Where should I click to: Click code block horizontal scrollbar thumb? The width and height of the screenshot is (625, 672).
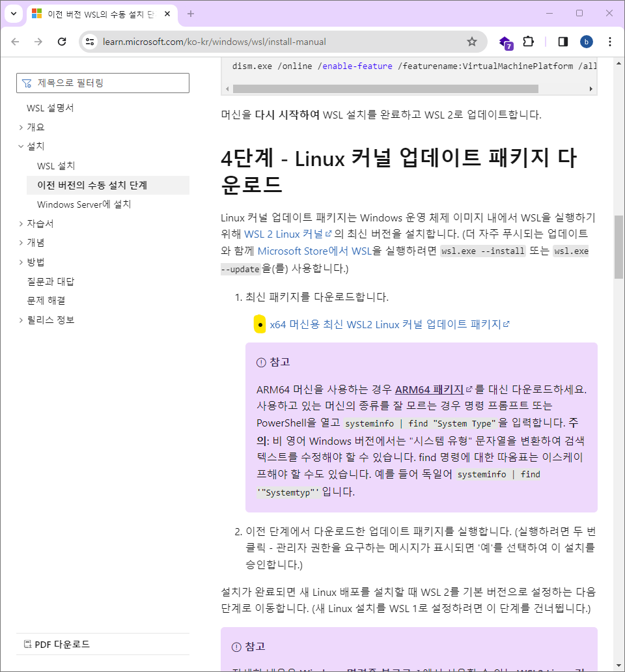click(385, 89)
